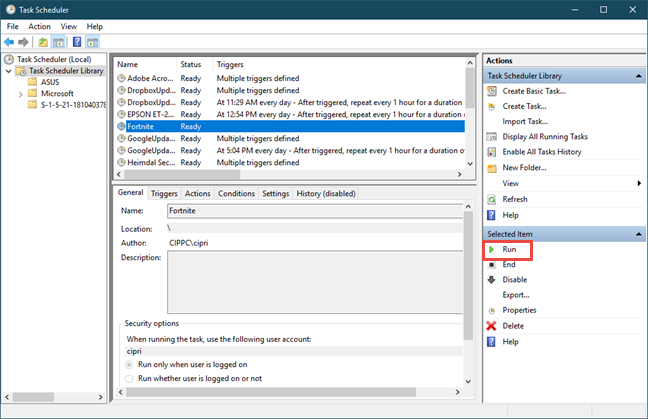
Task: Switch to the History (disabled) tab
Action: click(x=326, y=193)
